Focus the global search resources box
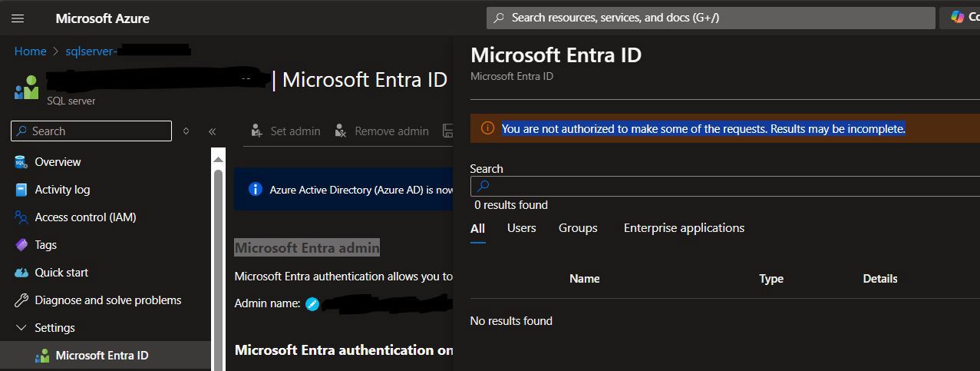Screen dimensions: 980x371 tap(711, 17)
